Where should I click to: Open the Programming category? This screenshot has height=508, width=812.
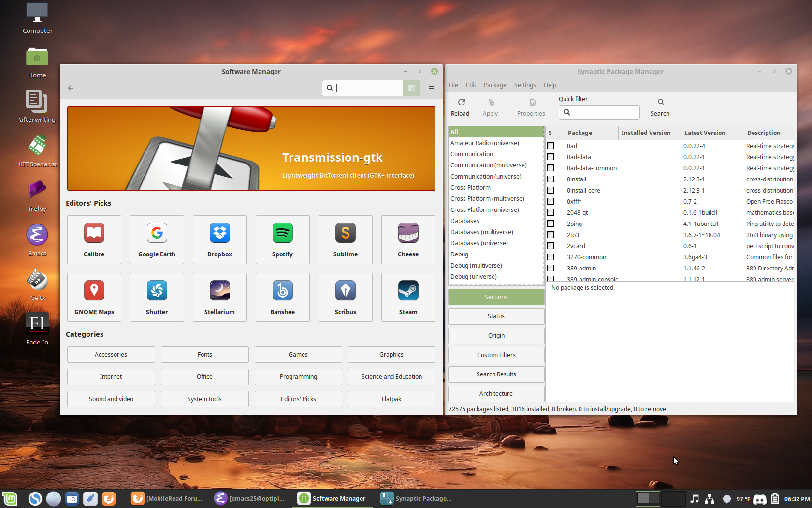(x=298, y=377)
